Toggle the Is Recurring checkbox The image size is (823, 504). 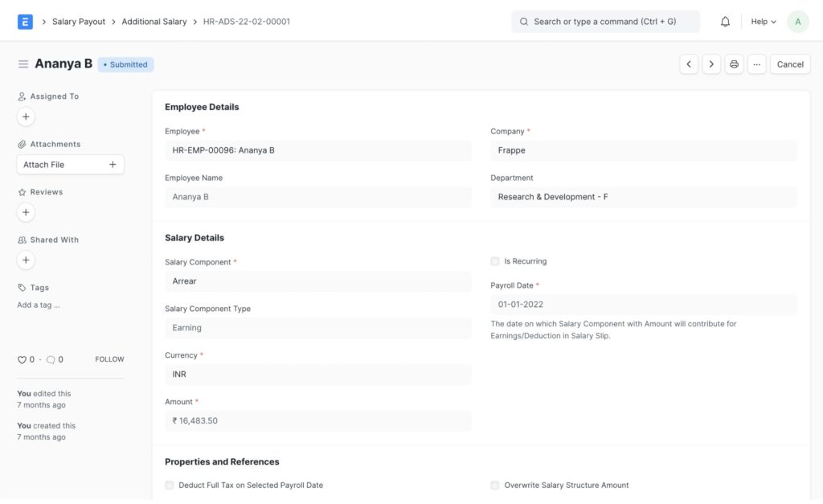coord(495,261)
